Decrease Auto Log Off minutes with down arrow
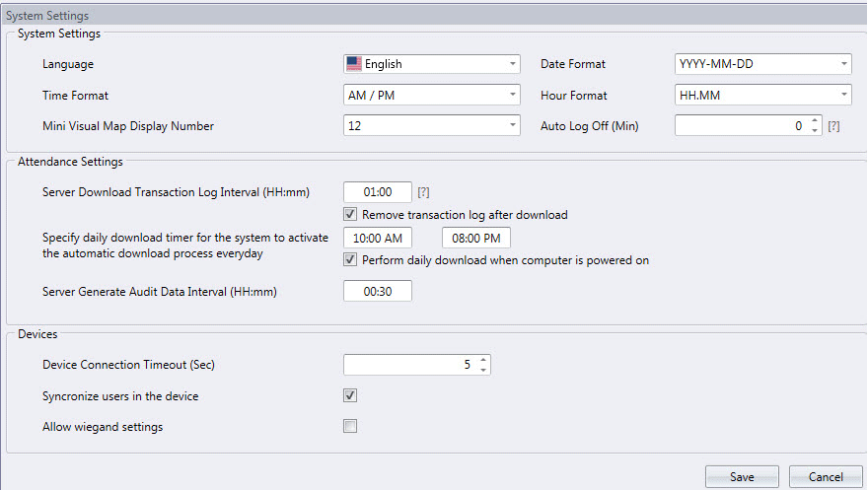This screenshot has width=868, height=490. [814, 131]
